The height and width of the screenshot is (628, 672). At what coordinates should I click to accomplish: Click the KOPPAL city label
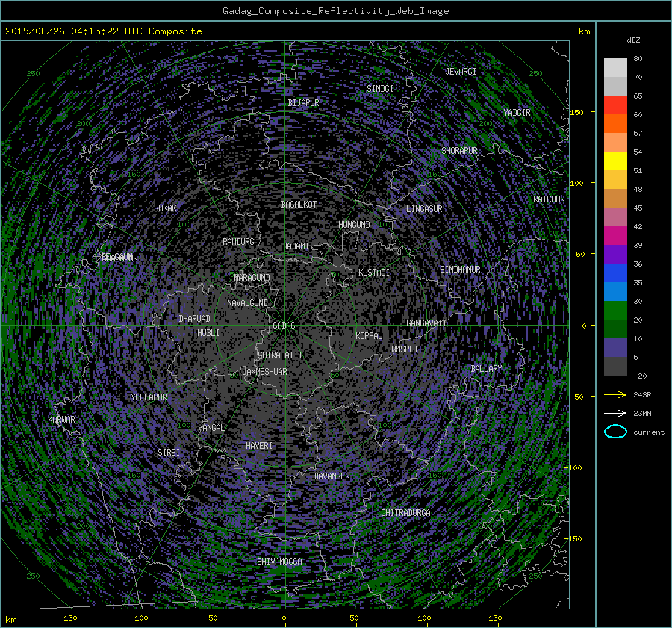[369, 336]
